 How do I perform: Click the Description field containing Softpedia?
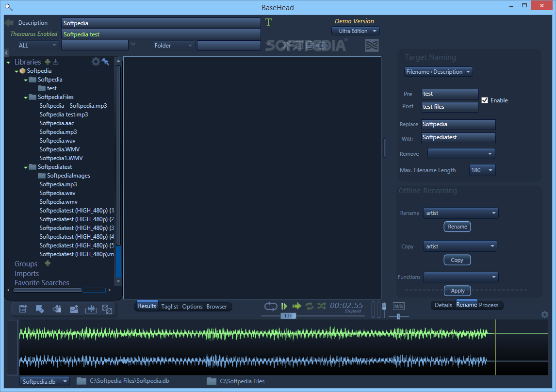(161, 23)
